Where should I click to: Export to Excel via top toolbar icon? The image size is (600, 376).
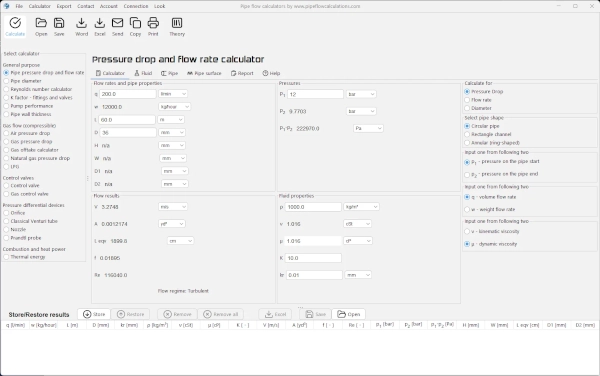click(99, 27)
